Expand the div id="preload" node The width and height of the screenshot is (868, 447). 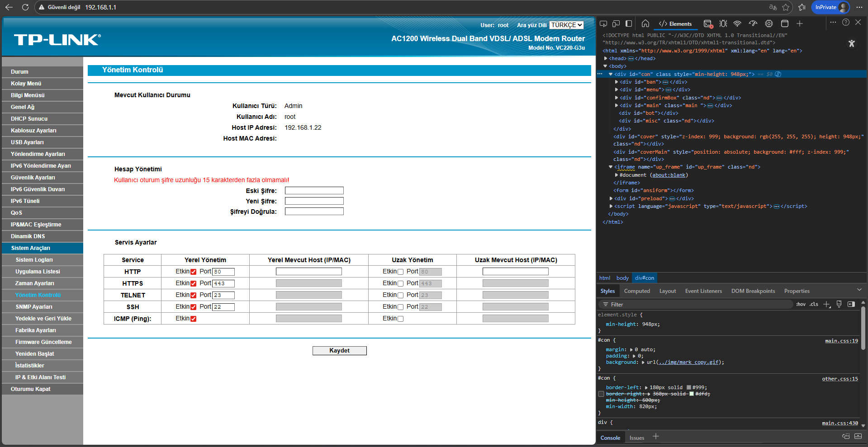(x=611, y=198)
